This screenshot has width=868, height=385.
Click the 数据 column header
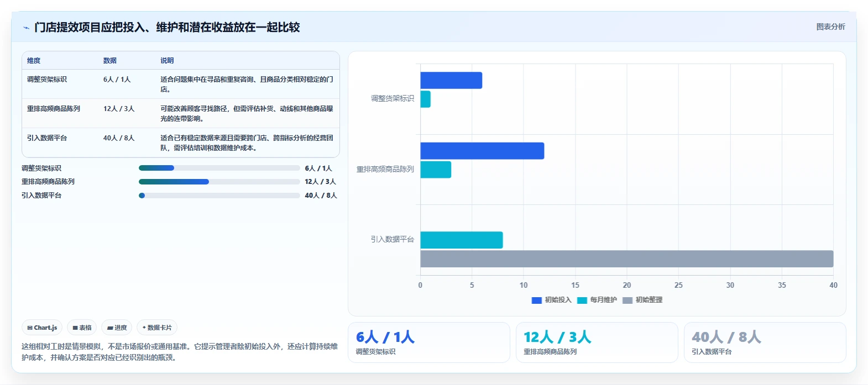click(x=110, y=61)
